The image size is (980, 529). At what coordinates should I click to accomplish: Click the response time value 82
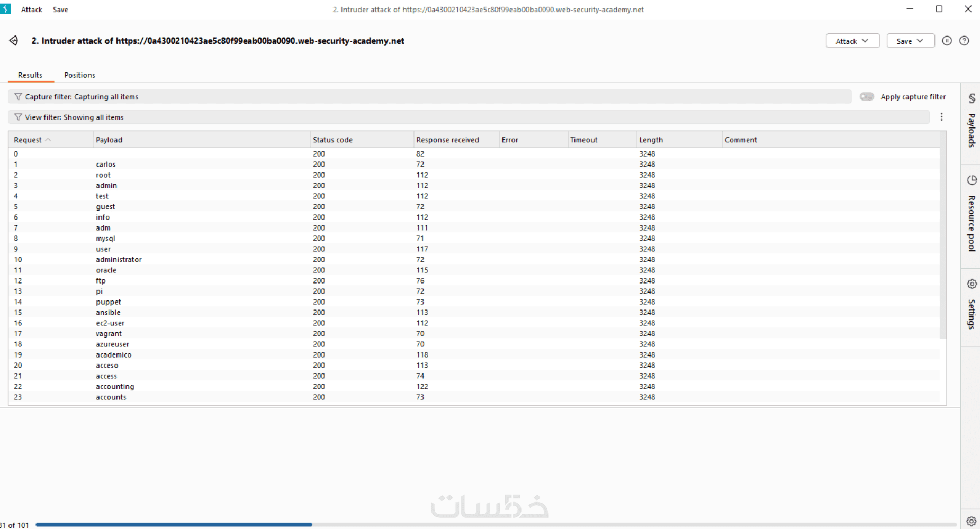(x=420, y=154)
